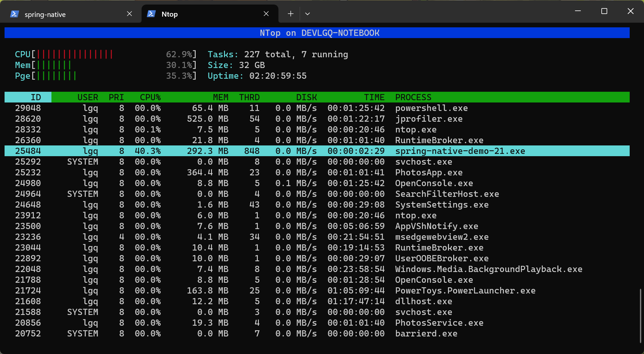The height and width of the screenshot is (354, 644).
Task: Click the 01:17:47:14 time cell
Action: [356, 301]
